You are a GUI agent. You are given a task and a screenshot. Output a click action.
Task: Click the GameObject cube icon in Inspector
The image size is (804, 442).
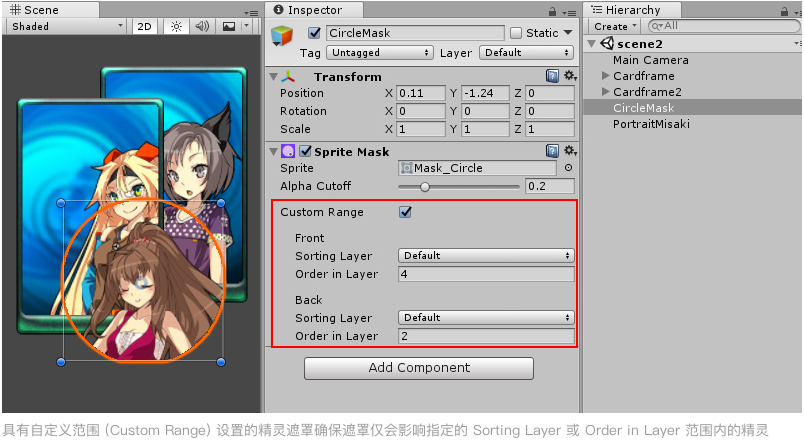tap(282, 36)
